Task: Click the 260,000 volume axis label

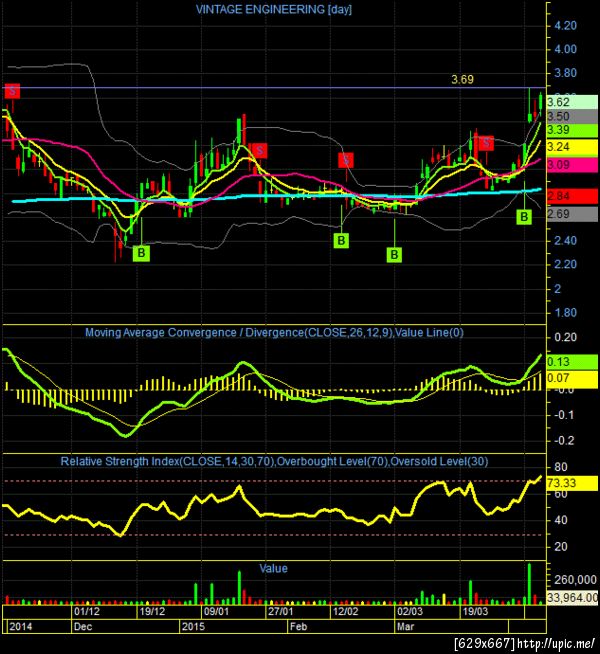Action: (575, 580)
